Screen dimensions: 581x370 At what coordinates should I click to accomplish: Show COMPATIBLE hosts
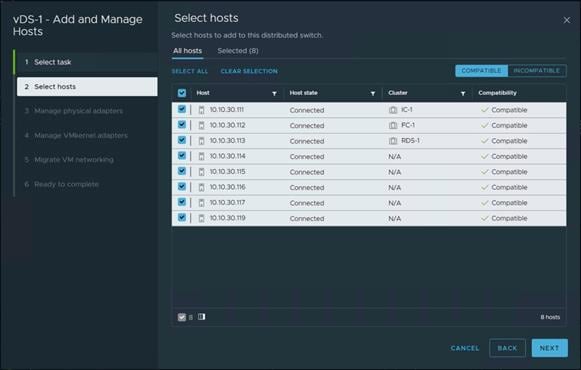481,70
